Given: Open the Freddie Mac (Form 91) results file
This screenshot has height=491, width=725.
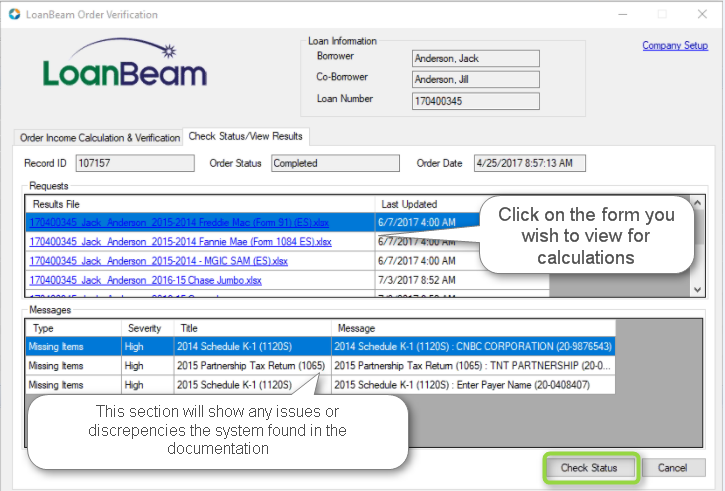Looking at the screenshot, I should [179, 222].
